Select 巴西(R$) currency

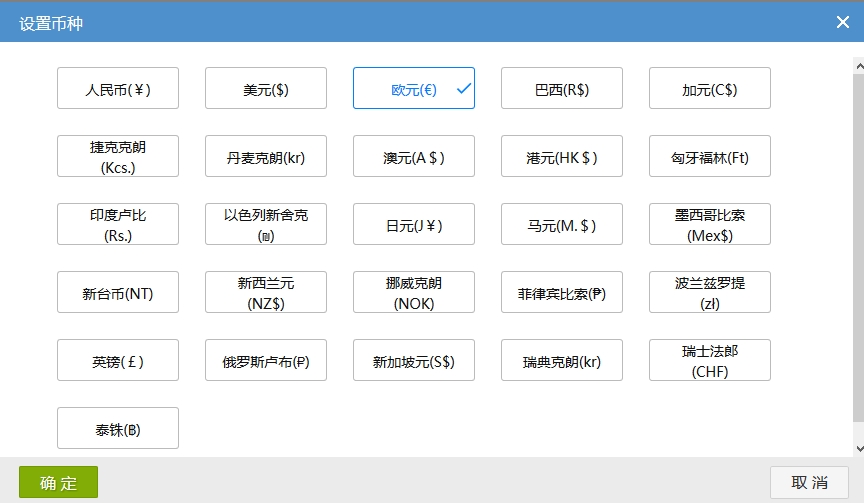point(561,88)
